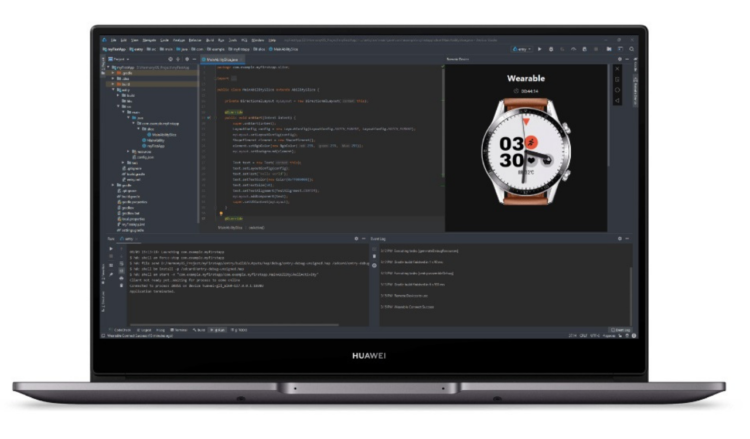Screen dimensions: 750x439
Task: Click the emulator Back triangle button
Action: [x=617, y=100]
